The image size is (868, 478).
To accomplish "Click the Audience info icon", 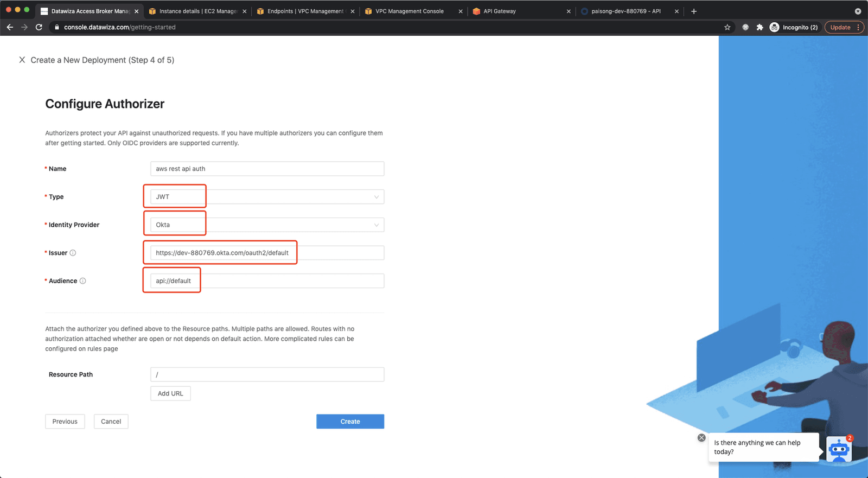I will tap(82, 281).
